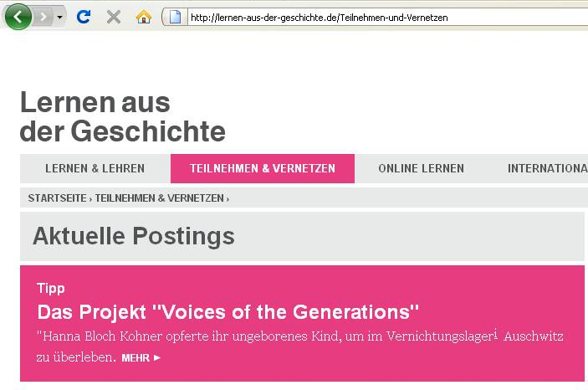
Task: Click the Aktuelle Postings heading
Action: click(x=134, y=237)
